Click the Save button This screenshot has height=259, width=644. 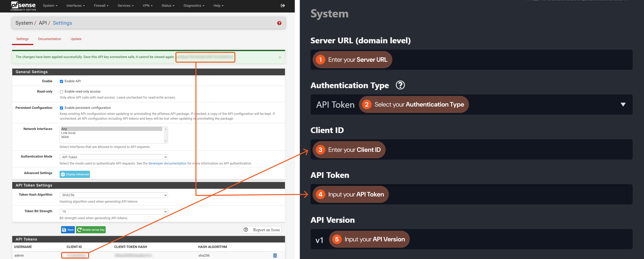coord(68,230)
